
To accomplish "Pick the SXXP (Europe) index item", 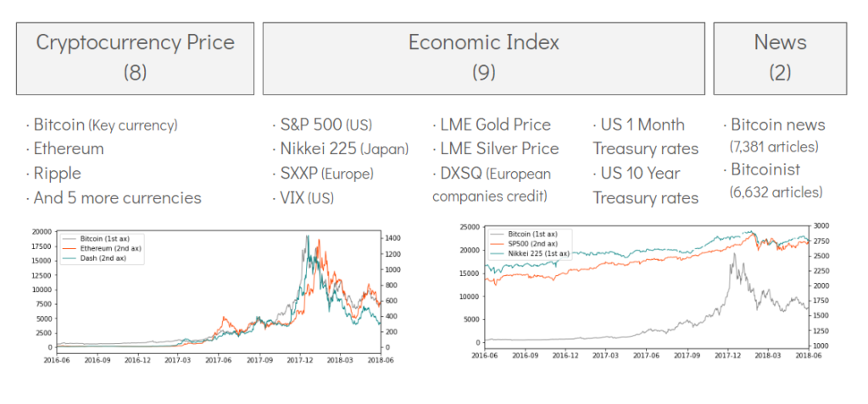I will [326, 174].
